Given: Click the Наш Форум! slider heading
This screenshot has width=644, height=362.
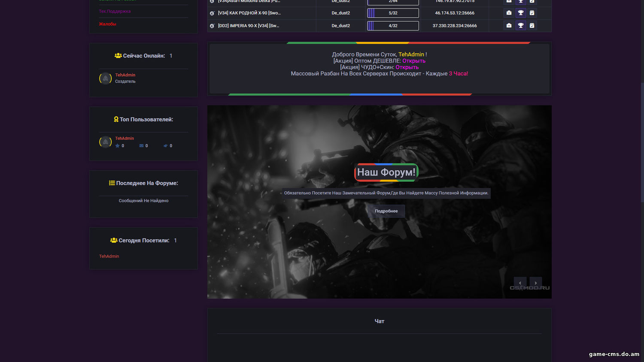Looking at the screenshot, I should [x=386, y=172].
